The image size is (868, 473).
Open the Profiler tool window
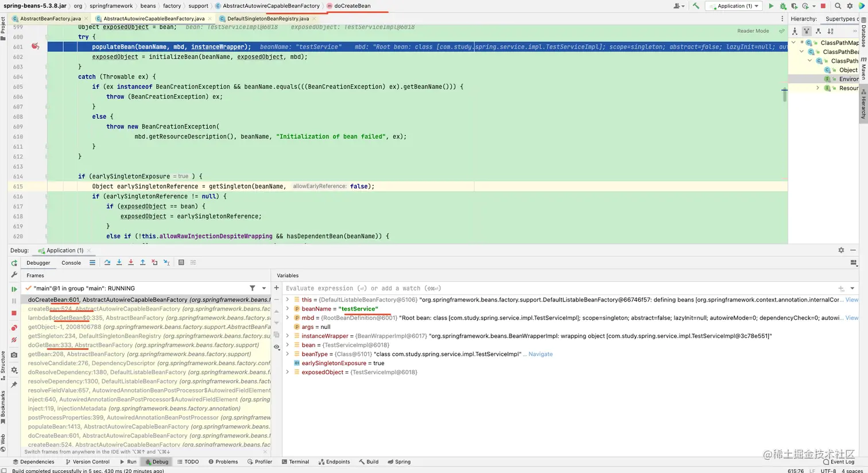(x=259, y=462)
